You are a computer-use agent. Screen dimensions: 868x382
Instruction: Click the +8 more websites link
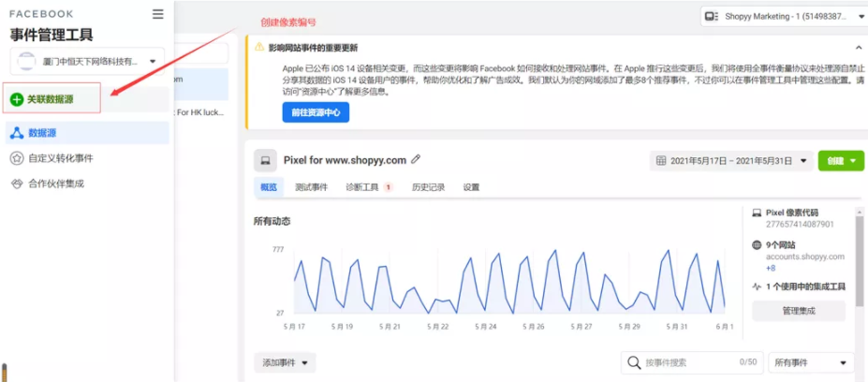point(770,268)
